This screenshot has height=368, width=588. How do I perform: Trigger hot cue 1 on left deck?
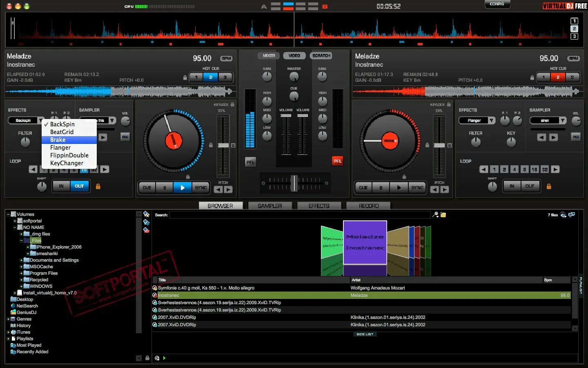(x=196, y=77)
